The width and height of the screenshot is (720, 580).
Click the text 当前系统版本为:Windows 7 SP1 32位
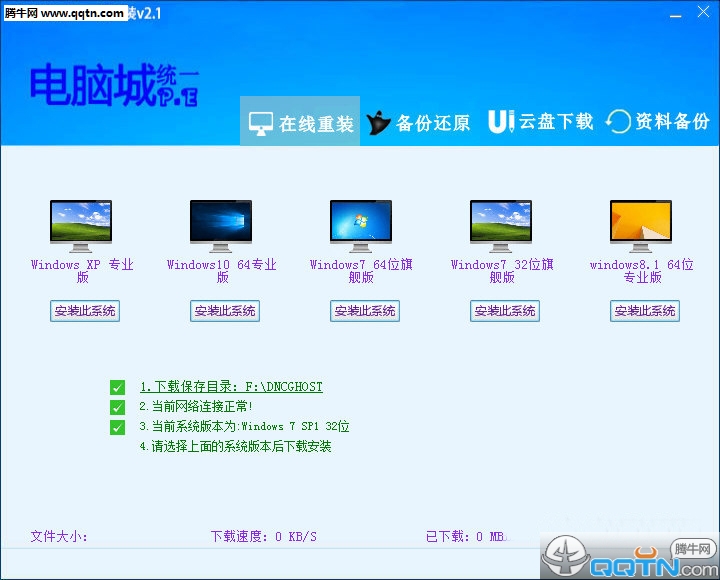pos(244,427)
